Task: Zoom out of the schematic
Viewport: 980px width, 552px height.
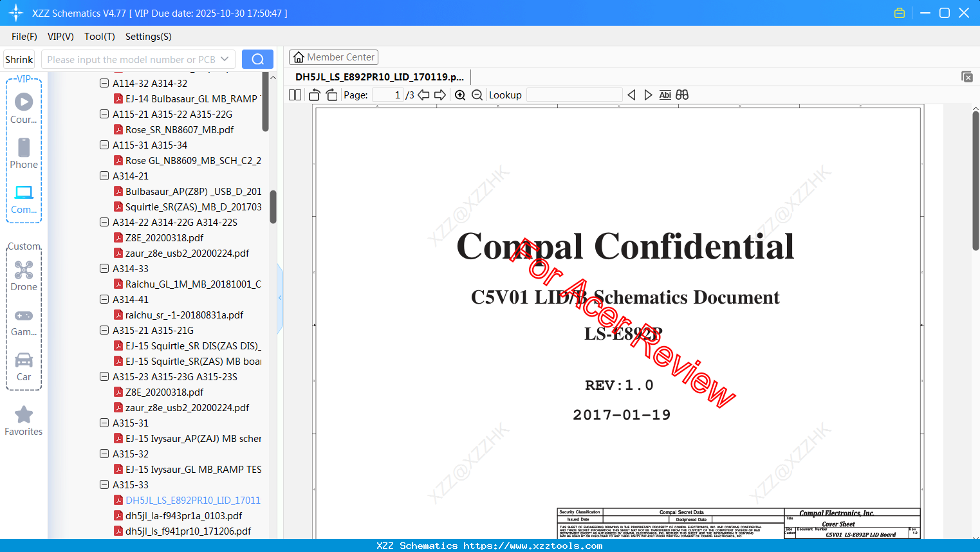Action: [477, 95]
